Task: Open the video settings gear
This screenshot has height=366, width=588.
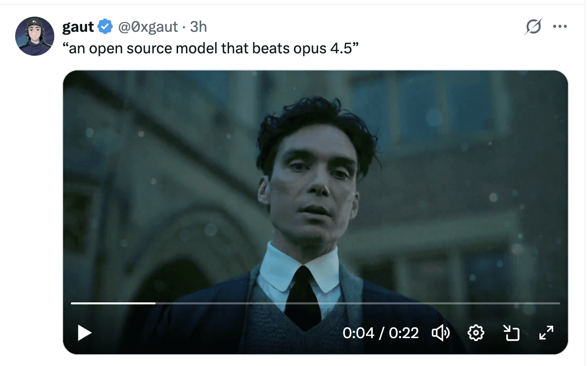Action: pos(475,333)
